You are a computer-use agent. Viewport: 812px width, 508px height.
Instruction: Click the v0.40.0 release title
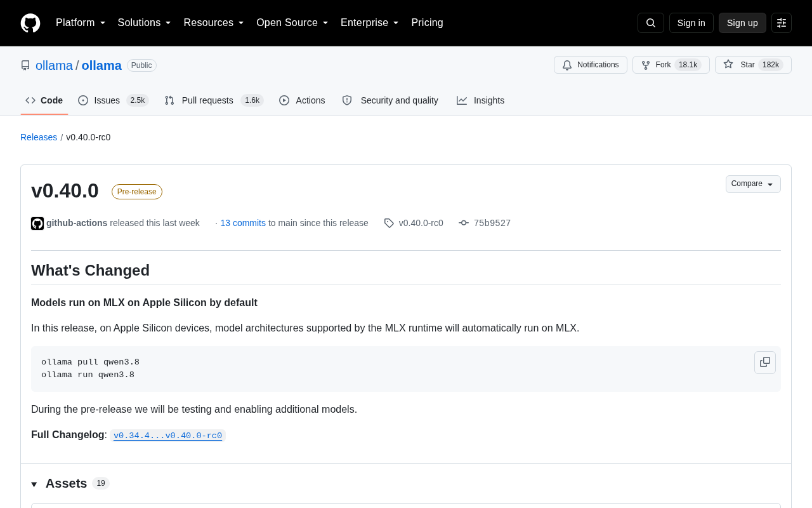pos(65,190)
